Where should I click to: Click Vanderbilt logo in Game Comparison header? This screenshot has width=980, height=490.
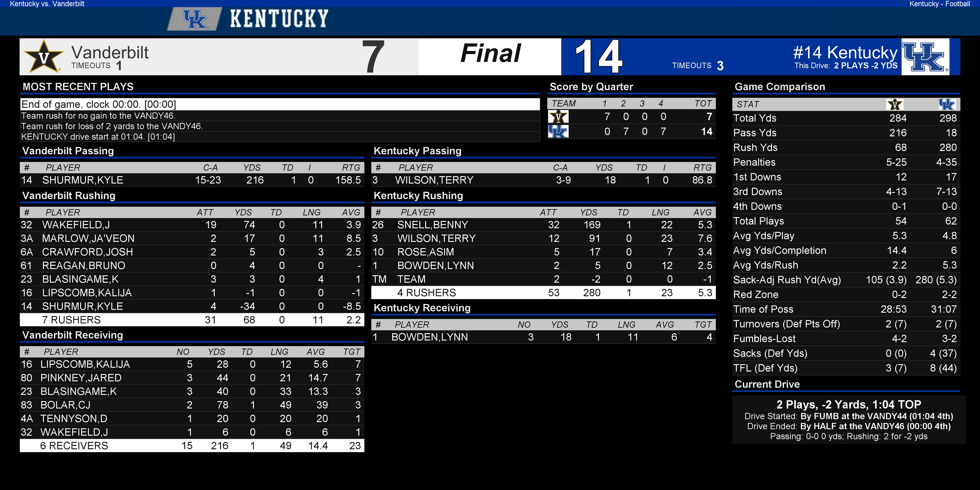pyautogui.click(x=895, y=104)
